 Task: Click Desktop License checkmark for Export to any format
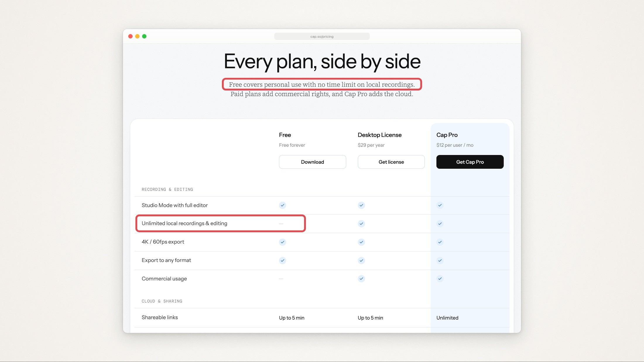[x=361, y=261]
